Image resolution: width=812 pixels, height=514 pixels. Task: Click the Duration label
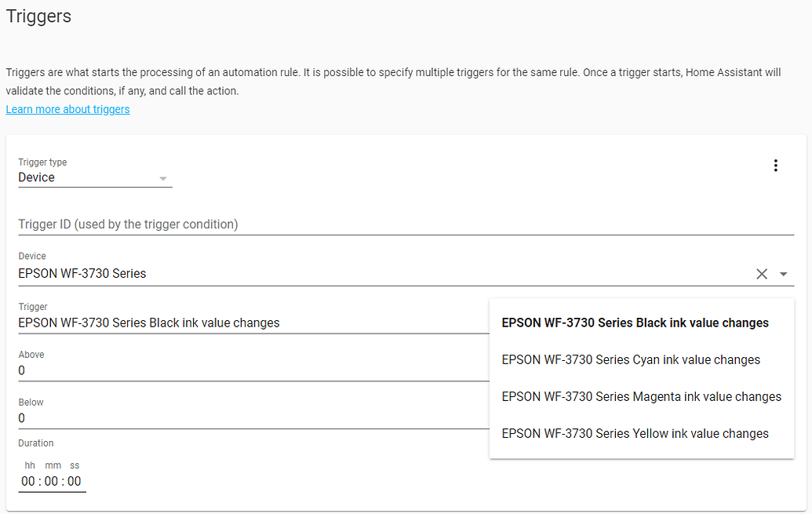pos(35,443)
